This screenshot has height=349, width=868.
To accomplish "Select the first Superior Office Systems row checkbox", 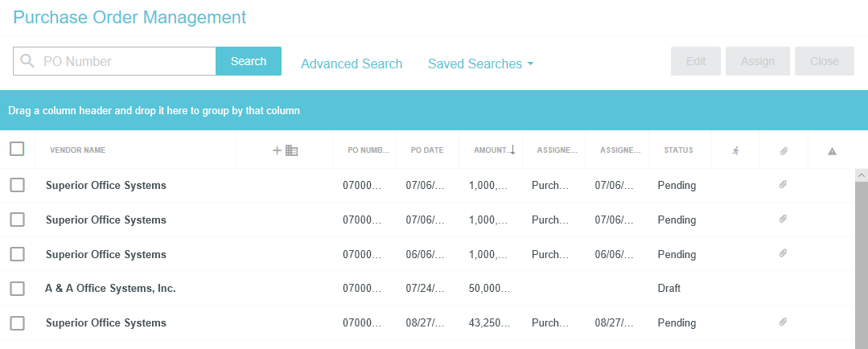I will pyautogui.click(x=17, y=185).
